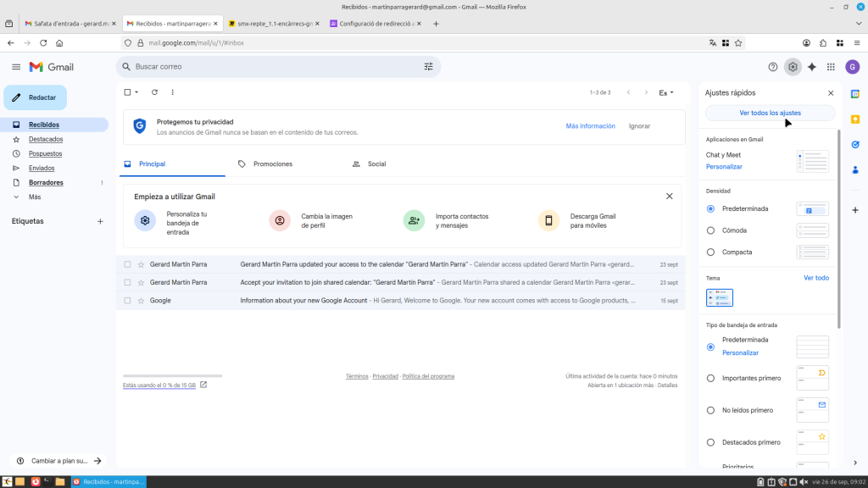Click the Ver todos los ajustes button
The width and height of the screenshot is (868, 488).
pos(770,113)
